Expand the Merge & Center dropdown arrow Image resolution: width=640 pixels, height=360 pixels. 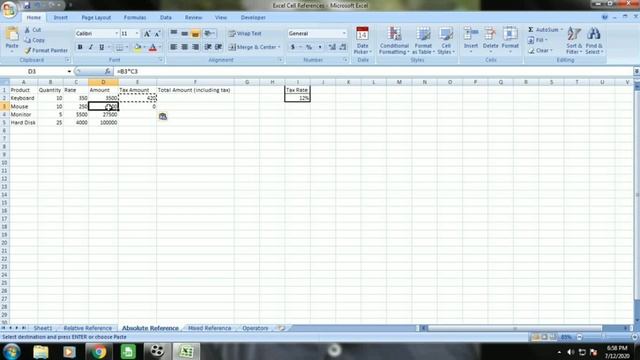[279, 47]
